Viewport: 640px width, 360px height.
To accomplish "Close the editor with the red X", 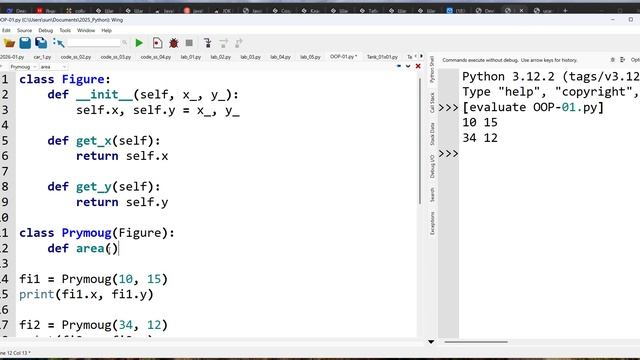I will pyautogui.click(x=418, y=66).
